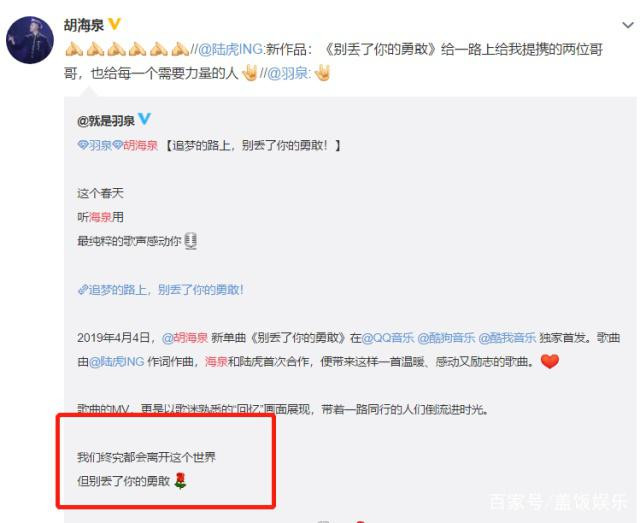This screenshot has height=523, width=640.
Task: Open the 胡海泉 super topic tag
Action: 136,145
